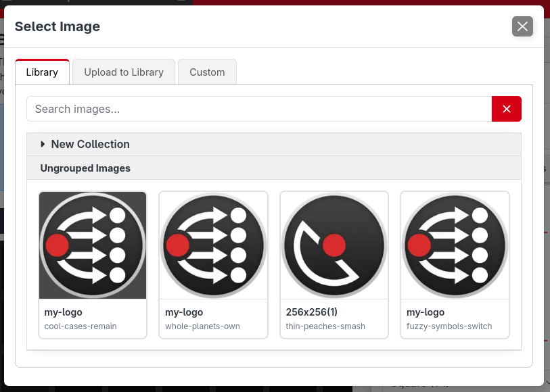
Task: Select the whole-planets-own logo thumbnail
Action: 213,245
